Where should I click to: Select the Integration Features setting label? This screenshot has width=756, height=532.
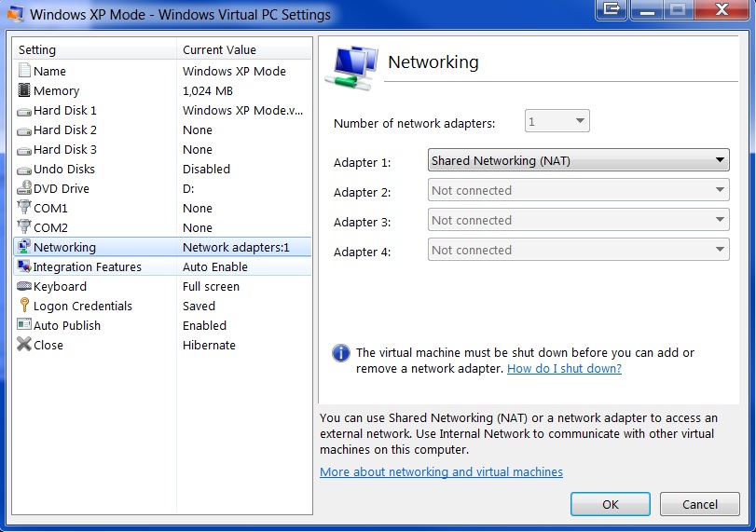click(88, 267)
